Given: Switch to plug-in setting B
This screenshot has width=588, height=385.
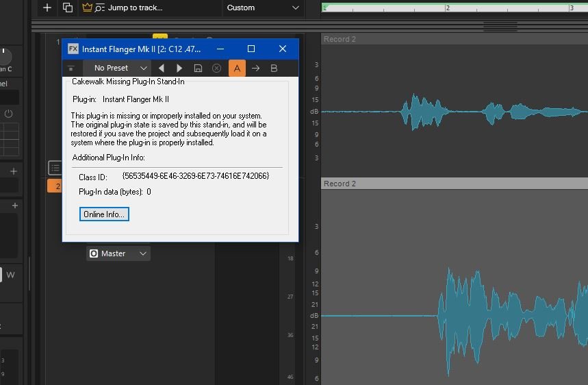Looking at the screenshot, I should [274, 68].
